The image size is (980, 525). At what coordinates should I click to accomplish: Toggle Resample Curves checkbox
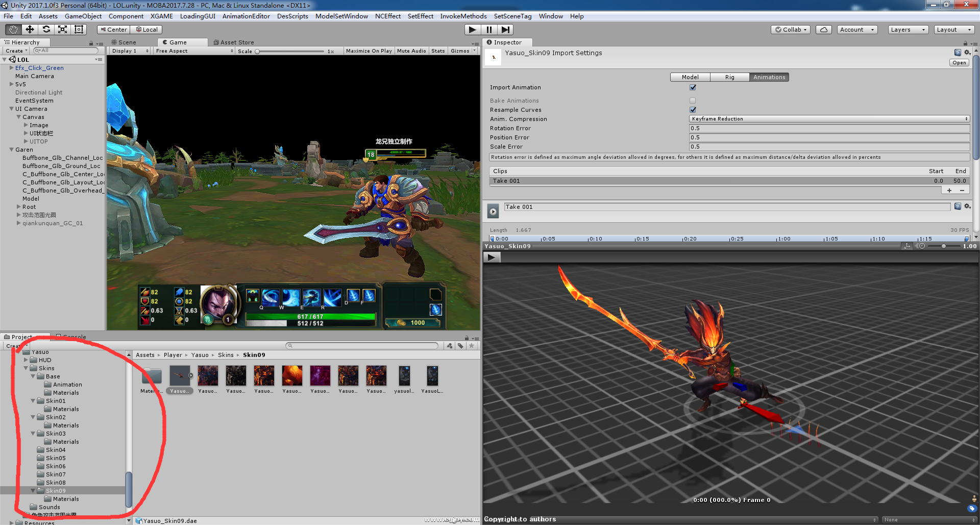coord(693,110)
